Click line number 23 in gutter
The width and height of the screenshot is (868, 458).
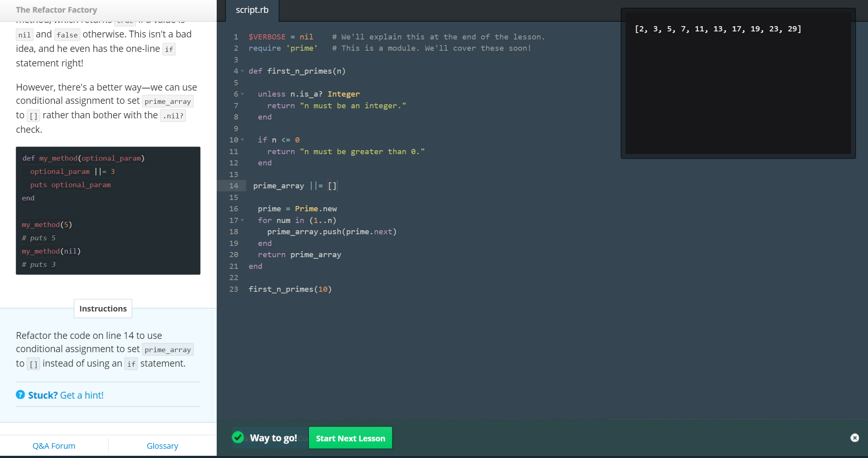coord(234,289)
